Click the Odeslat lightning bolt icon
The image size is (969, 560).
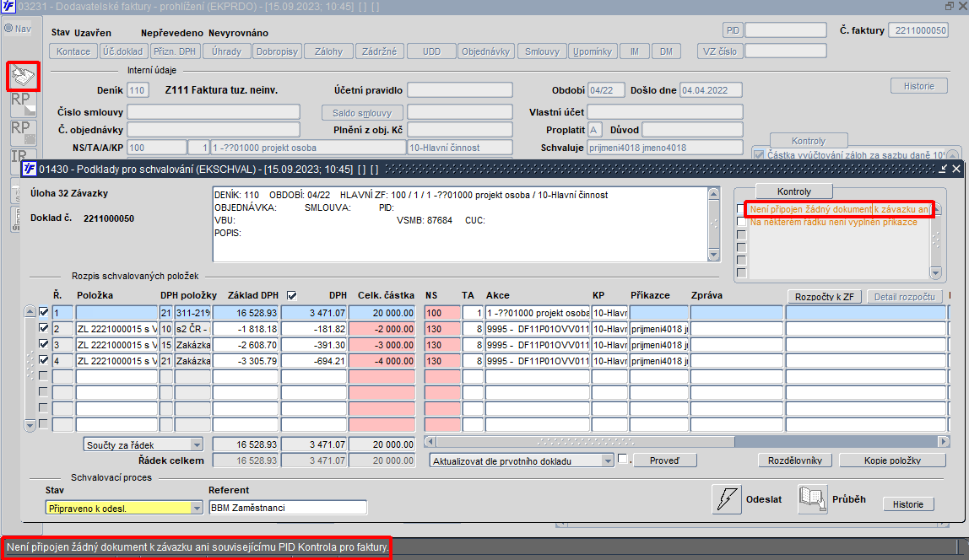(727, 499)
